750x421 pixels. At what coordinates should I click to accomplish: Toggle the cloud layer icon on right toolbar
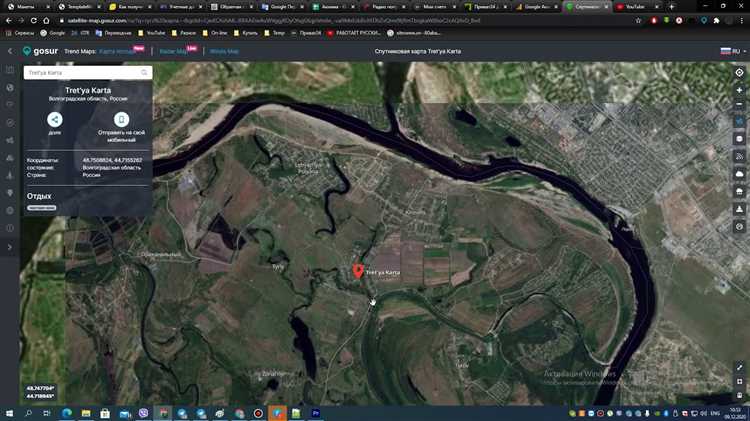pyautogui.click(x=739, y=173)
